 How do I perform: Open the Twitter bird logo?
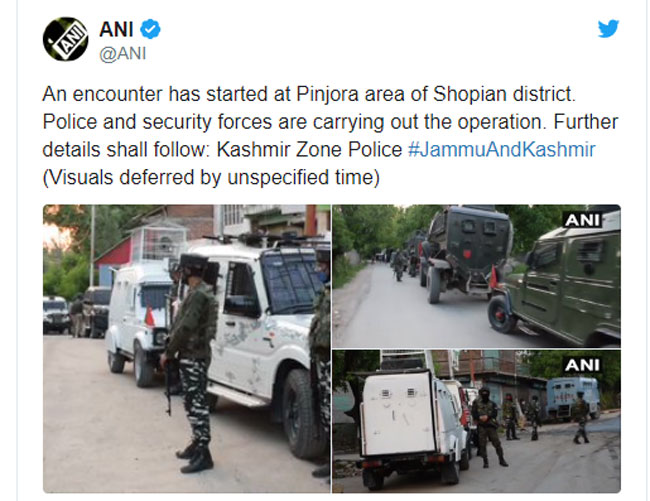click(x=608, y=29)
